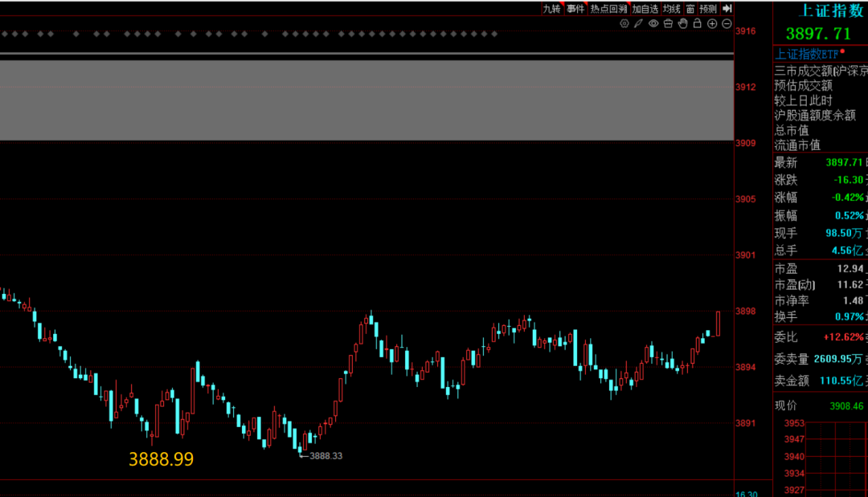Open the toolbox briefcase icon
The image size is (868, 497).
point(667,24)
